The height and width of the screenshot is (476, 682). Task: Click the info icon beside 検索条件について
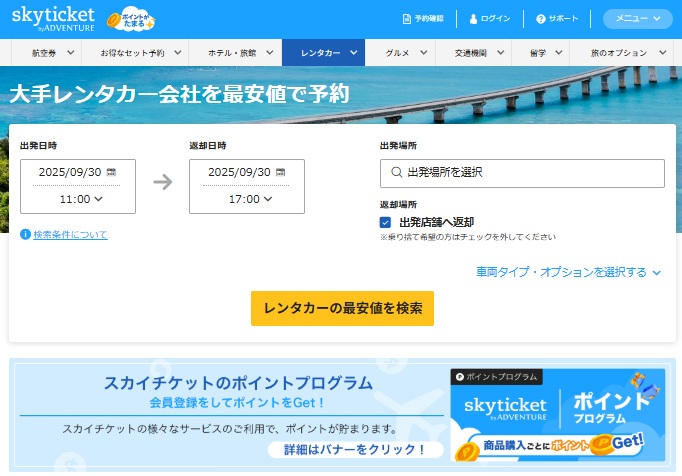tap(25, 235)
